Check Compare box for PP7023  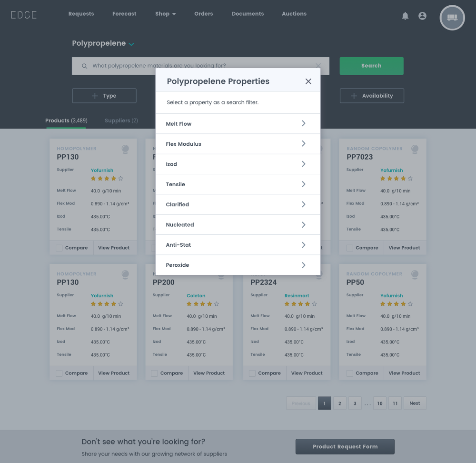(x=350, y=248)
